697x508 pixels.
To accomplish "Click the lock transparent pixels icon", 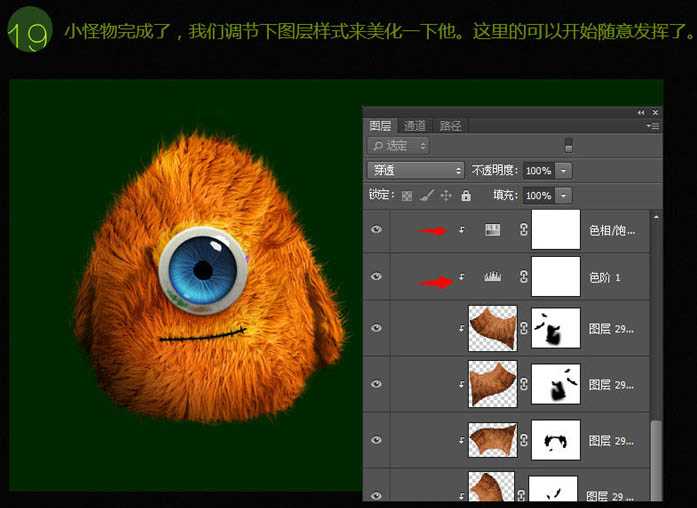I will 407,196.
